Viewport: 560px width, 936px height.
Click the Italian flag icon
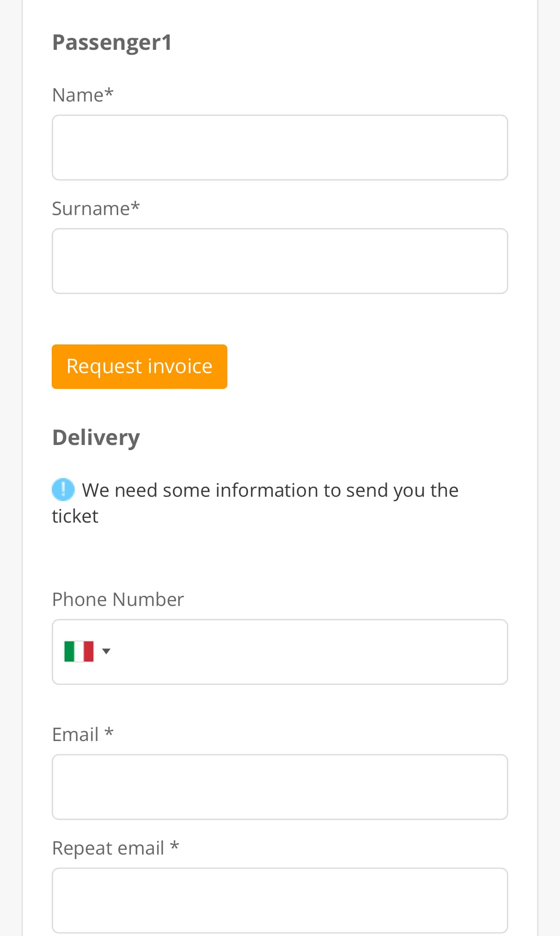[x=79, y=651]
